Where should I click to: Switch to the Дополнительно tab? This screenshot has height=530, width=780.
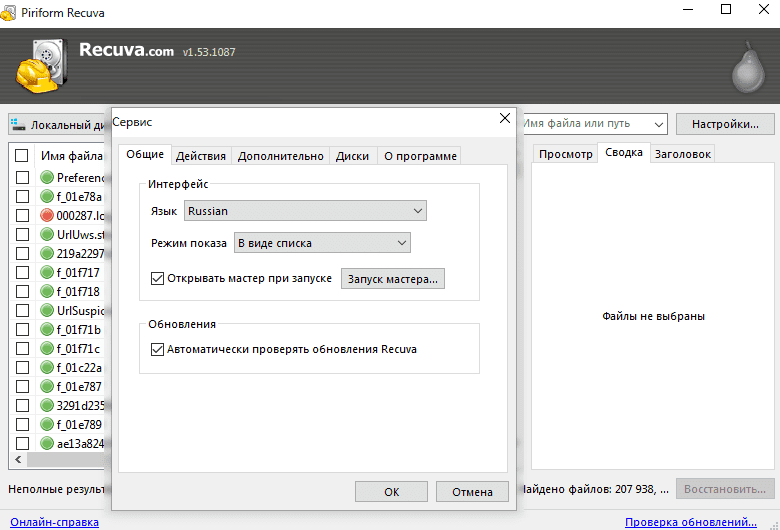(x=281, y=156)
